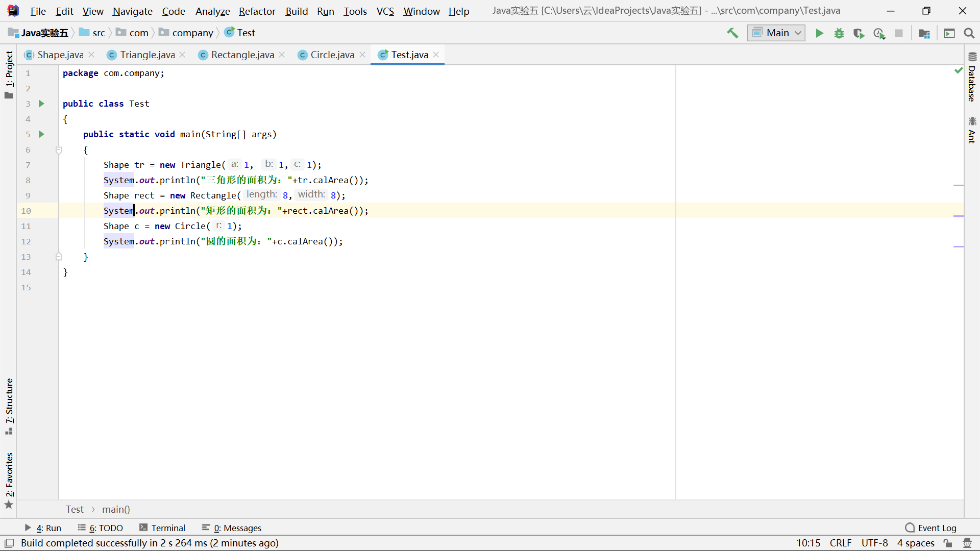Collapse main method fold marker at line 6
Screen dimensions: 980x551
coord(59,150)
